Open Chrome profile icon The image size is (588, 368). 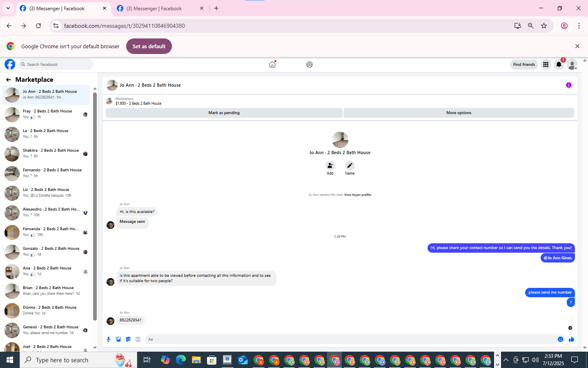[x=564, y=26]
